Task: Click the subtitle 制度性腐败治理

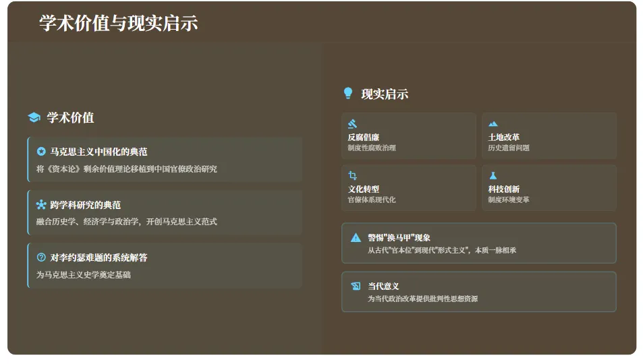Action: point(372,148)
